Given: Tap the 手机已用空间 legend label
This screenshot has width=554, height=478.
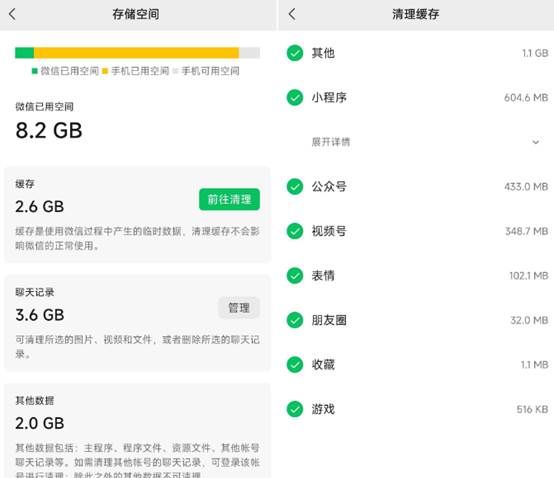Looking at the screenshot, I should click(x=140, y=71).
